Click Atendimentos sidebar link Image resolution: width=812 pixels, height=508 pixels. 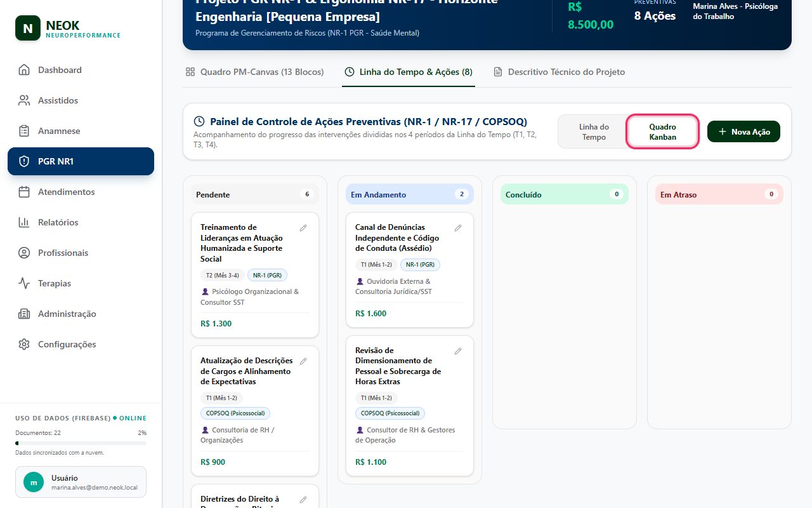pyautogui.click(x=81, y=192)
